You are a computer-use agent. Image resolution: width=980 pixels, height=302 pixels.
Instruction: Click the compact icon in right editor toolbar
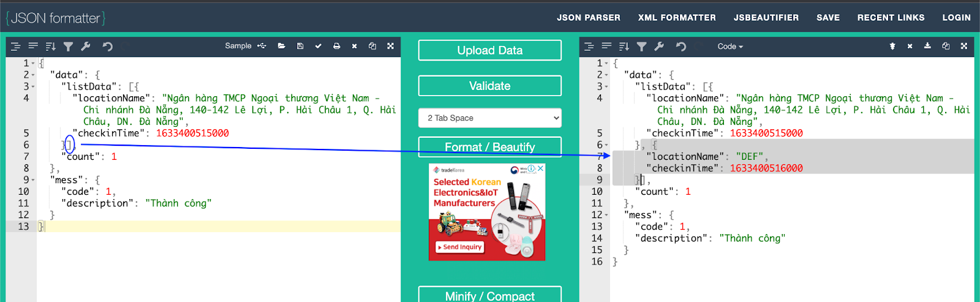click(x=606, y=47)
